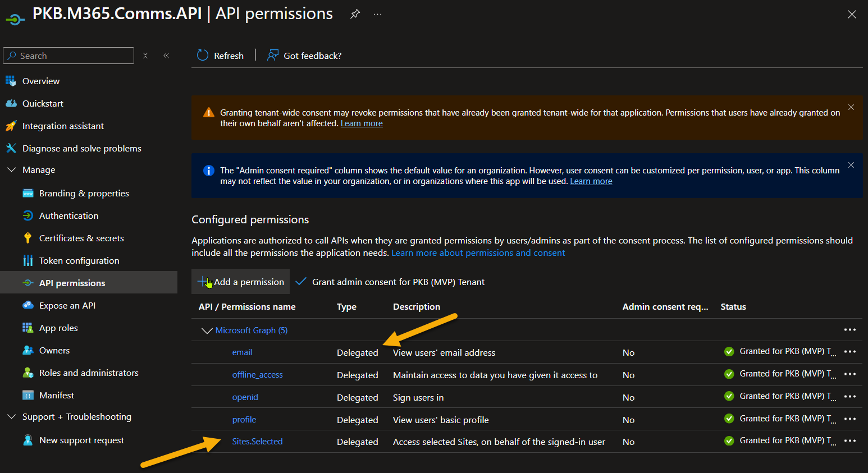The width and height of the screenshot is (868, 473).
Task: Pin this blade to dashboard
Action: coord(355,14)
